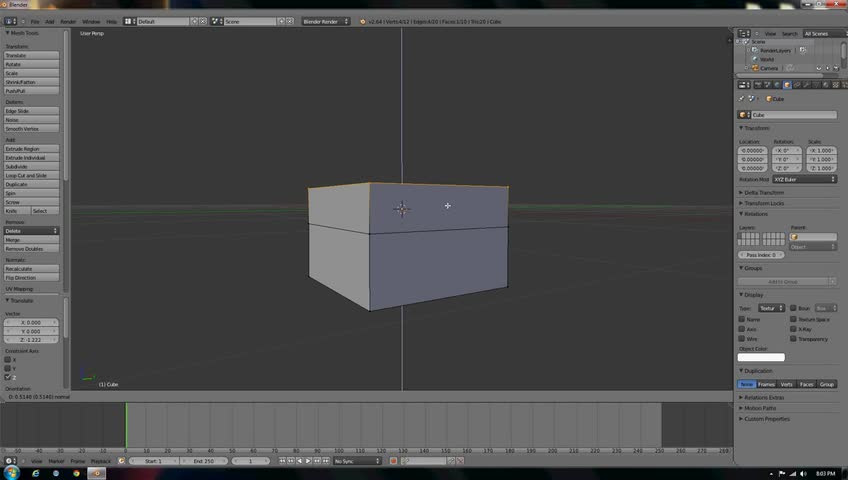This screenshot has width=848, height=480.
Task: Open the Timeline editor type icon
Action: pos(10,461)
